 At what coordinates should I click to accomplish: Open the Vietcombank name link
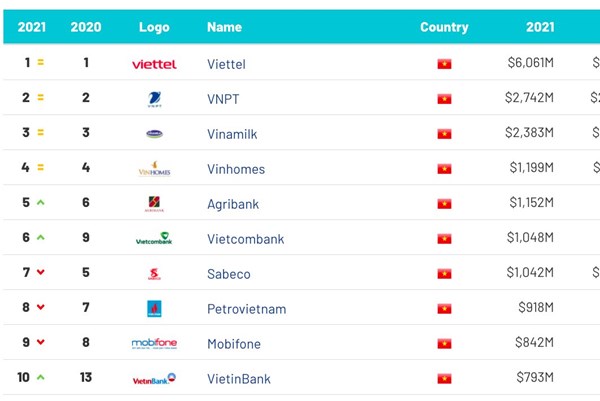click(245, 239)
